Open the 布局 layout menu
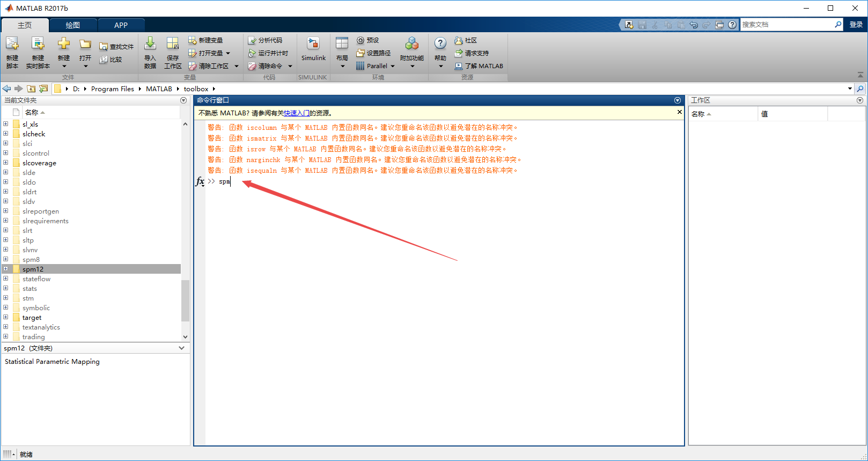The height and width of the screenshot is (461, 868). pos(342,52)
